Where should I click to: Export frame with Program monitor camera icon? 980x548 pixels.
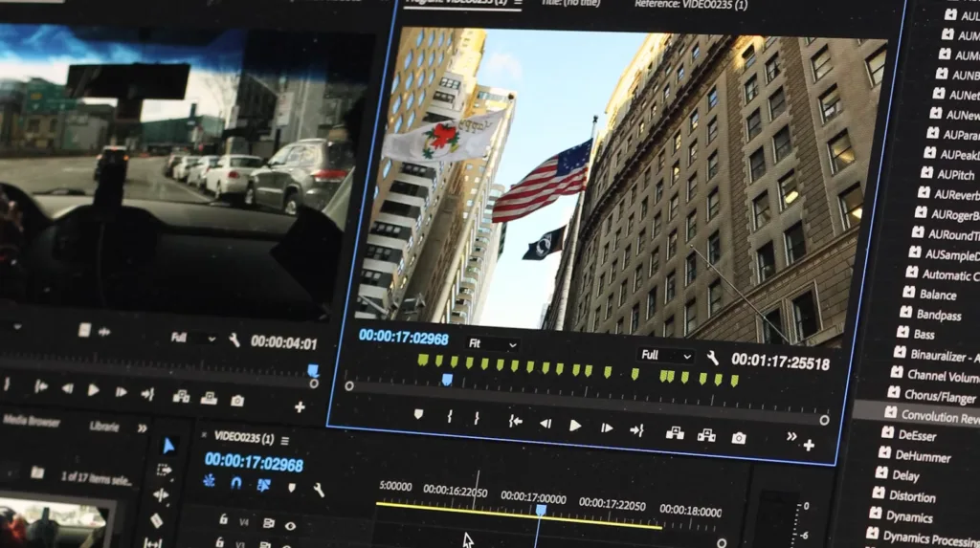(x=738, y=438)
